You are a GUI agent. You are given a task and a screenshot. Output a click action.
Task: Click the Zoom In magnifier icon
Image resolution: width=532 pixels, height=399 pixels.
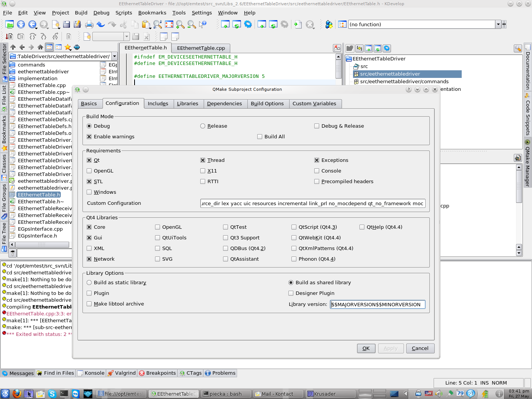[x=180, y=25]
